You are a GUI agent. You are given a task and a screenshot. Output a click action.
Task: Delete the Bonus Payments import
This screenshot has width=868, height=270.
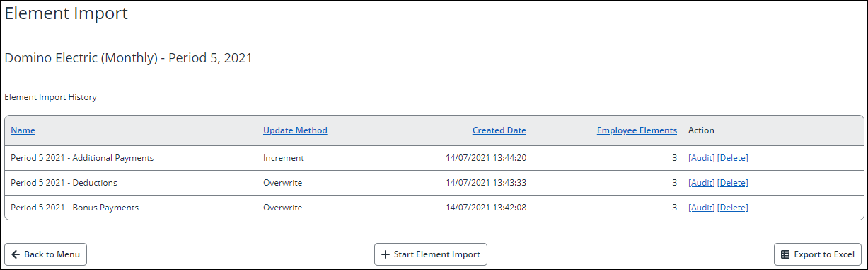click(733, 208)
